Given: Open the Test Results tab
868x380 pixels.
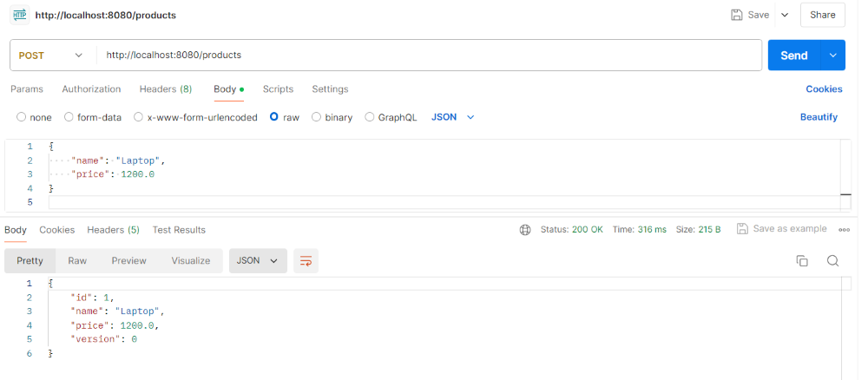Looking at the screenshot, I should coord(179,230).
